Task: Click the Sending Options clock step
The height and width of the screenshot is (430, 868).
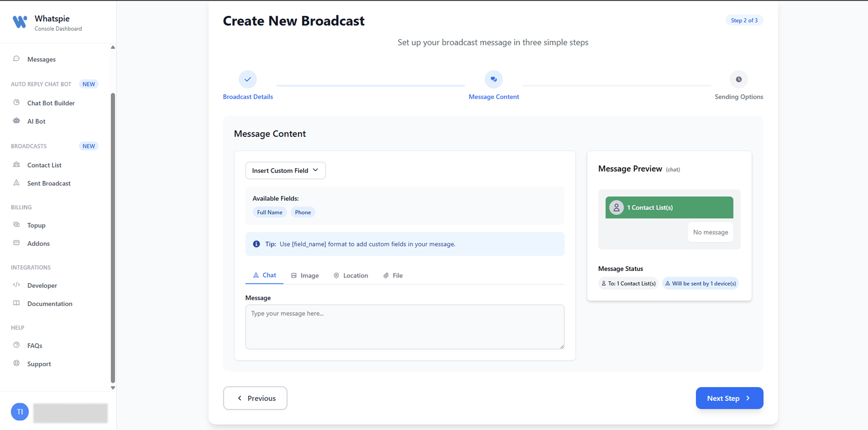Action: [739, 80]
